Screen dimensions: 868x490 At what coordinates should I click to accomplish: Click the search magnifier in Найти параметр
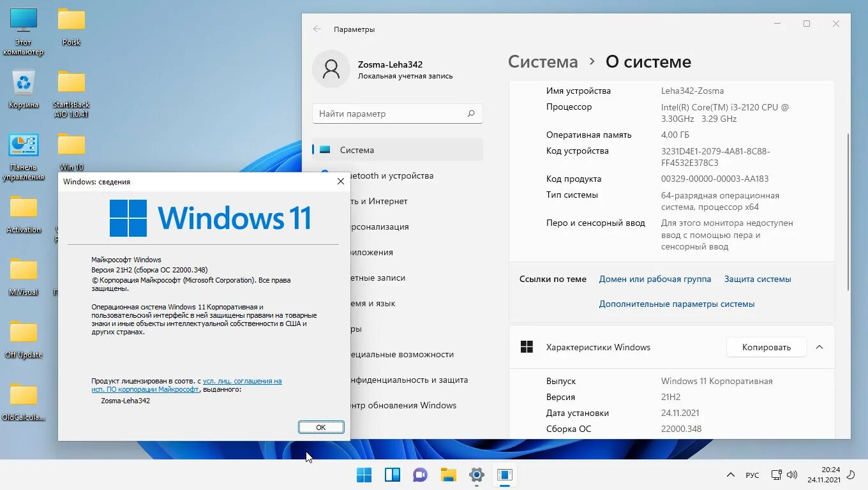471,114
